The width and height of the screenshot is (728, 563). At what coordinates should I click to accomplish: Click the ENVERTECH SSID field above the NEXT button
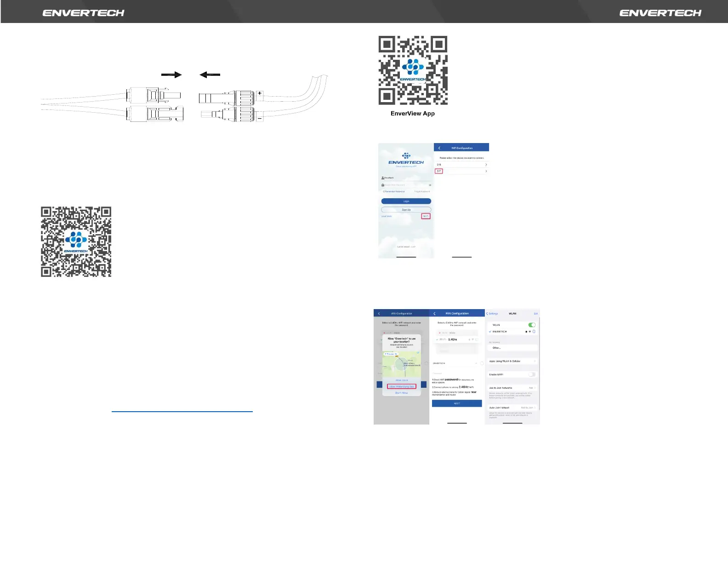tap(455, 363)
